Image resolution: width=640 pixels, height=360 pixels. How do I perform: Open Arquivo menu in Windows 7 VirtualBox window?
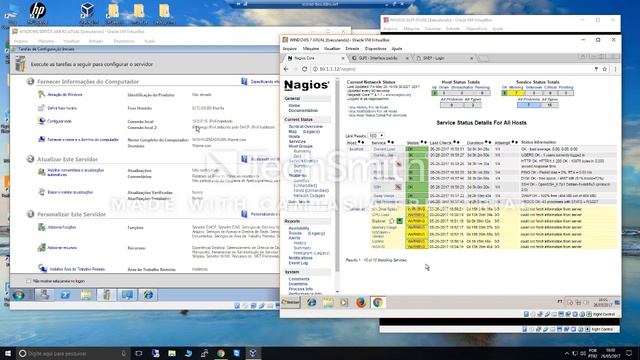tap(290, 49)
